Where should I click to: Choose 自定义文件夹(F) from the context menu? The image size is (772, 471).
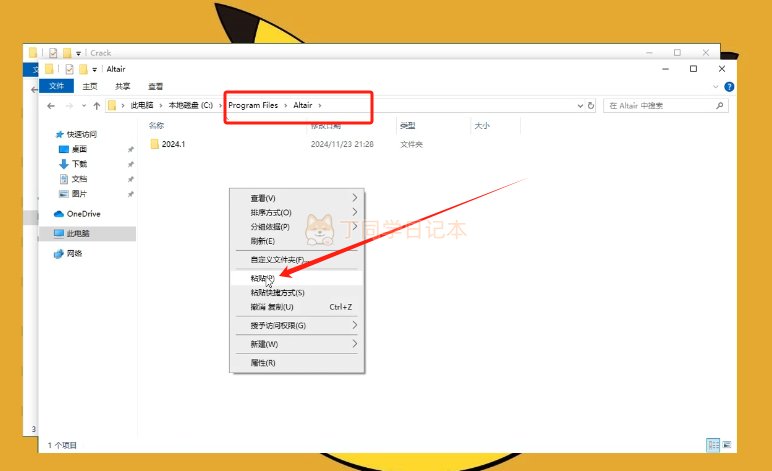click(x=297, y=259)
